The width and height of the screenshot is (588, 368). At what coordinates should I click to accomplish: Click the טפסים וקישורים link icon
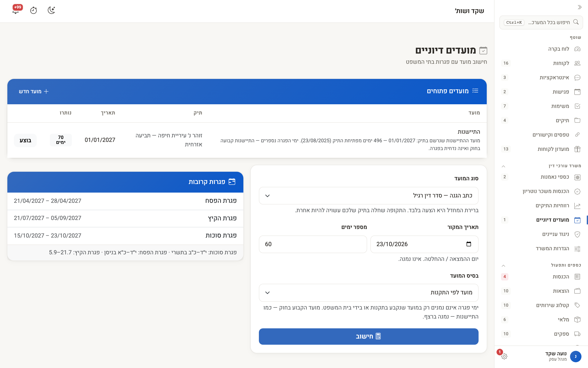pyautogui.click(x=577, y=135)
